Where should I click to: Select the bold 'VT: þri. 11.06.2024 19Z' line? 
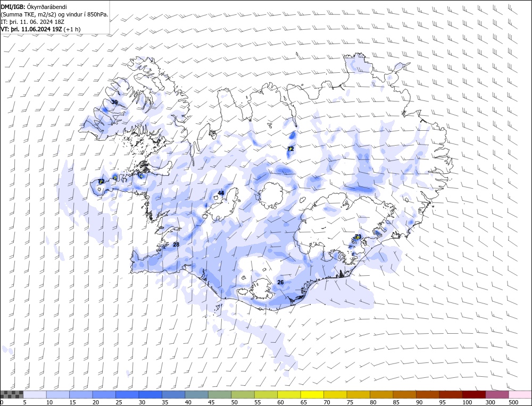(31, 29)
